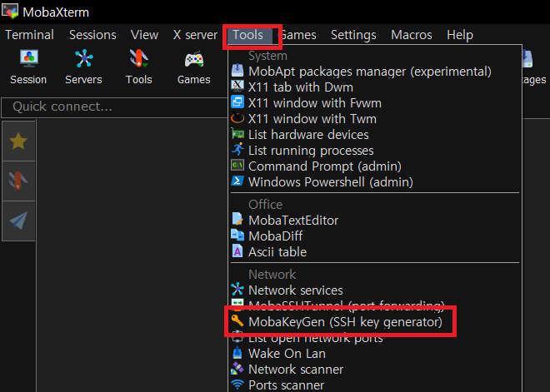Open the Help menu

click(460, 35)
